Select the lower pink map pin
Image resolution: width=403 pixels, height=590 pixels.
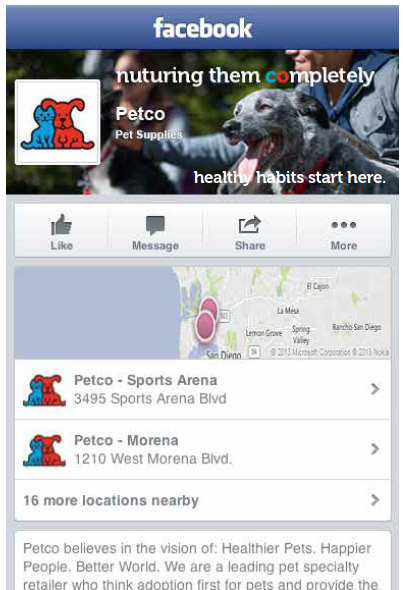click(205, 325)
